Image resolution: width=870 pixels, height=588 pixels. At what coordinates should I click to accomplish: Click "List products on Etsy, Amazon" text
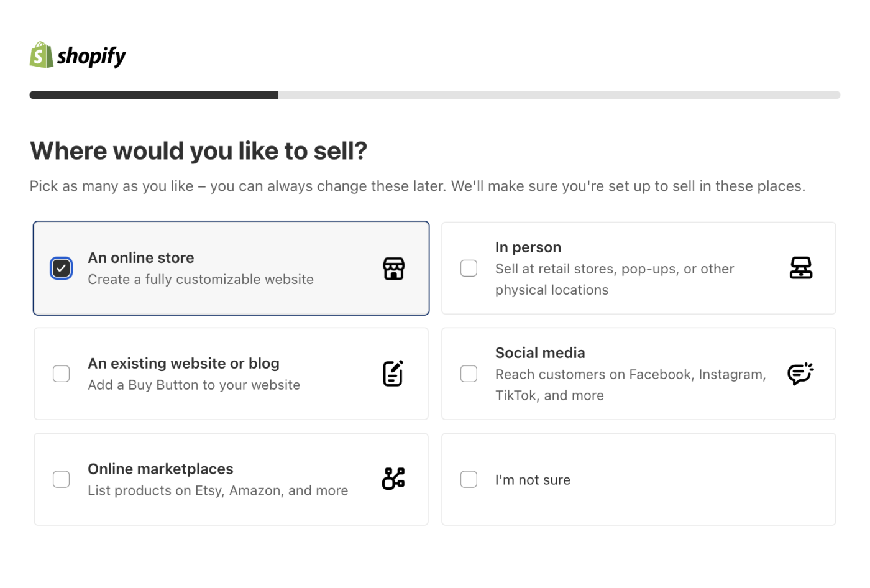click(218, 490)
